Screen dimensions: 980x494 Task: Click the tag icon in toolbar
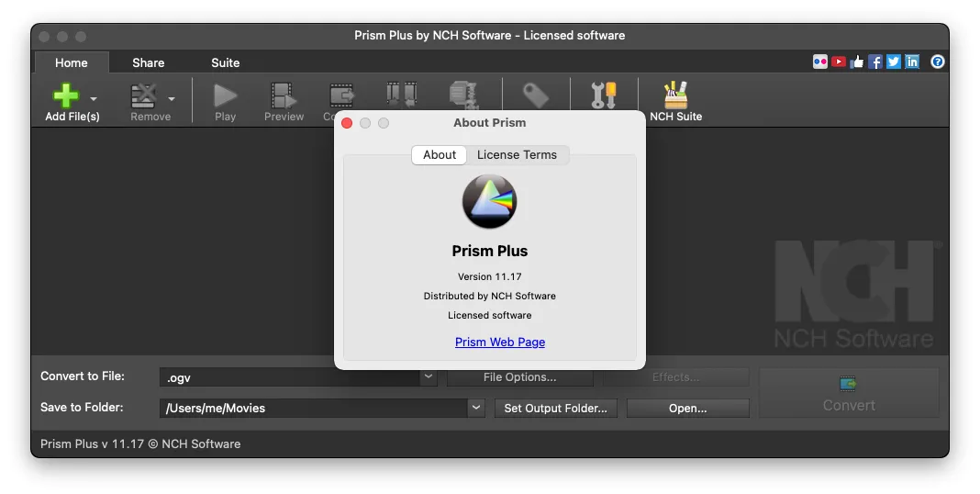(536, 95)
